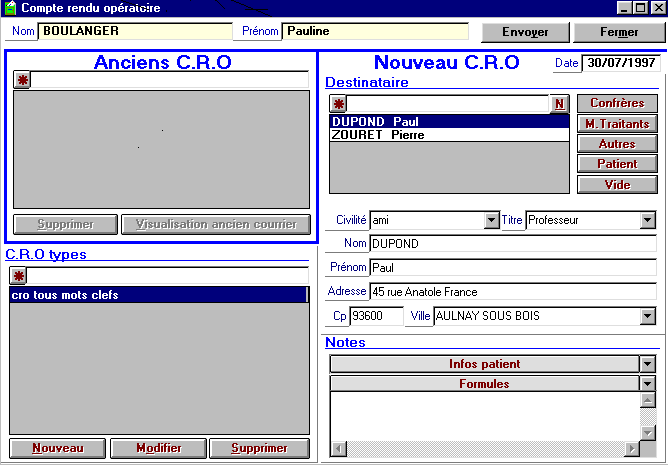
Task: Click the Ville field AULNAY SOUS BOIS
Action: coord(537,316)
